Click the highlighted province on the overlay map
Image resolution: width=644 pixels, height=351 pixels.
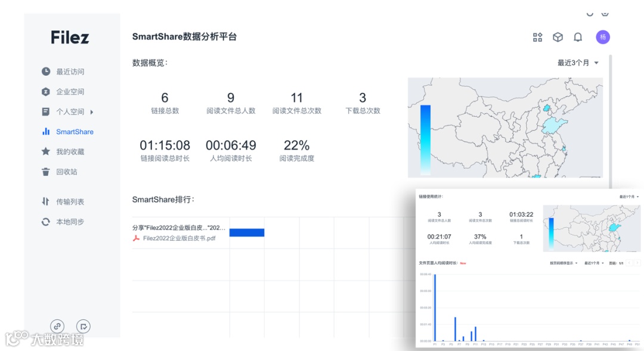coord(614,226)
